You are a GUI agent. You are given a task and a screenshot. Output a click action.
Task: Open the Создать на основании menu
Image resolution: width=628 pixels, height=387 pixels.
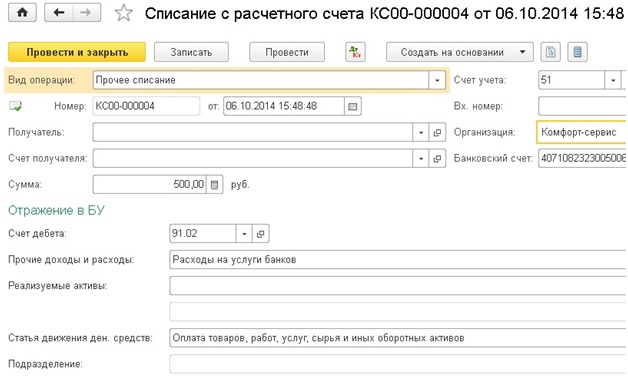[460, 52]
